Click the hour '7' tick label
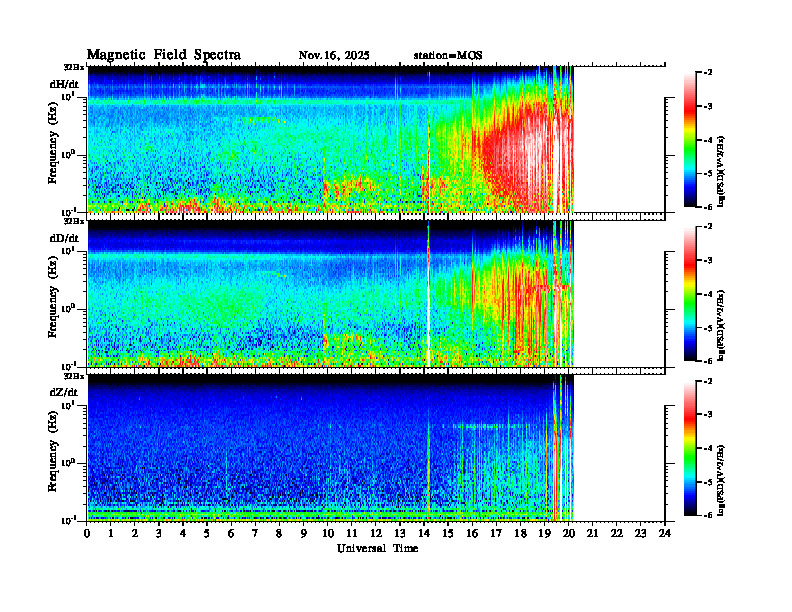Screen dimensions: 792x612 point(256,534)
